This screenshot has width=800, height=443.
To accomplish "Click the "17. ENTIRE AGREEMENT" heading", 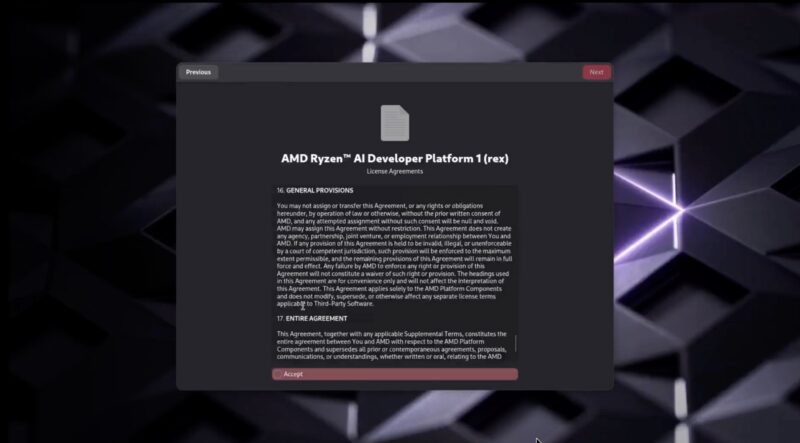I will click(312, 318).
